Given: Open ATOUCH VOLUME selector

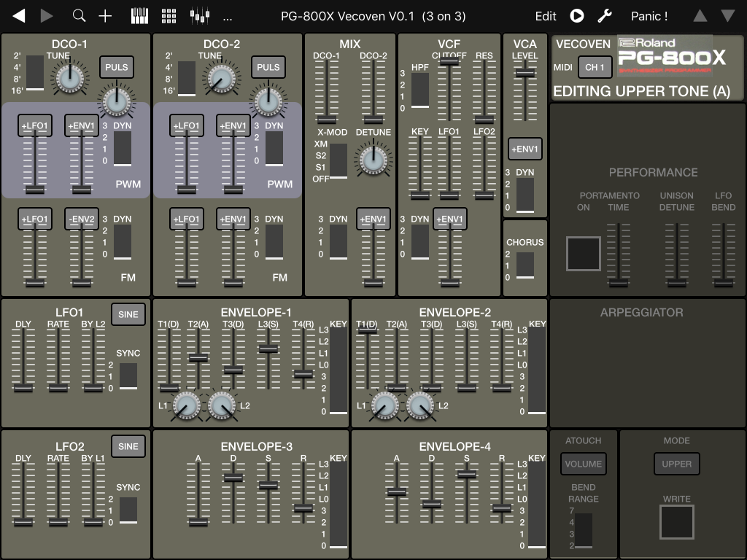Looking at the screenshot, I should pos(583,464).
